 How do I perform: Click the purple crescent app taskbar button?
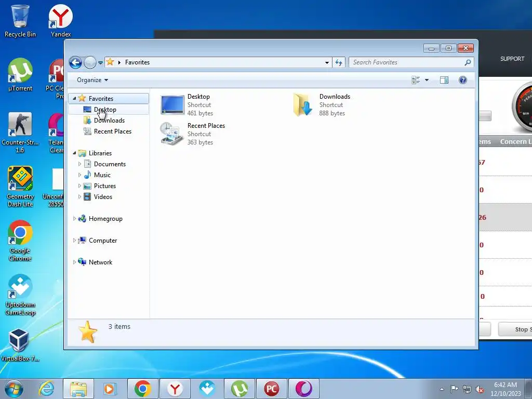pos(303,389)
